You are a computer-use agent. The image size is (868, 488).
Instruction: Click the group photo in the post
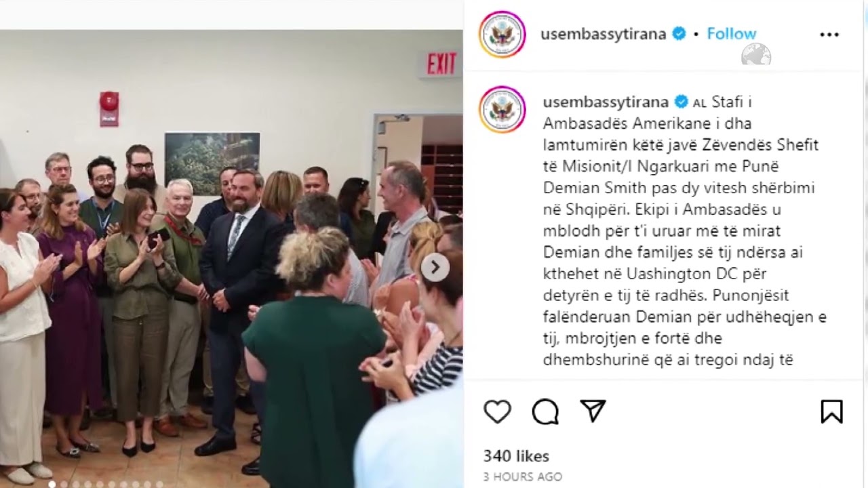coord(231,258)
